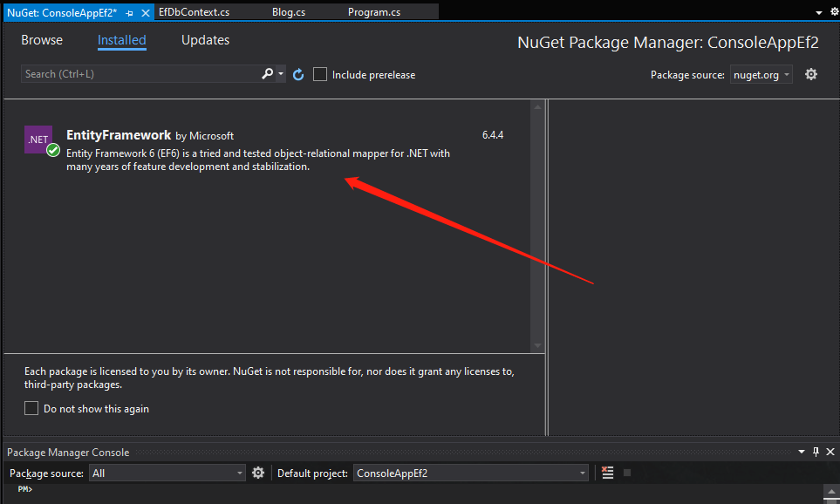Click the NuGet license notice text
Viewport: 840px width, 504px height.
269,378
